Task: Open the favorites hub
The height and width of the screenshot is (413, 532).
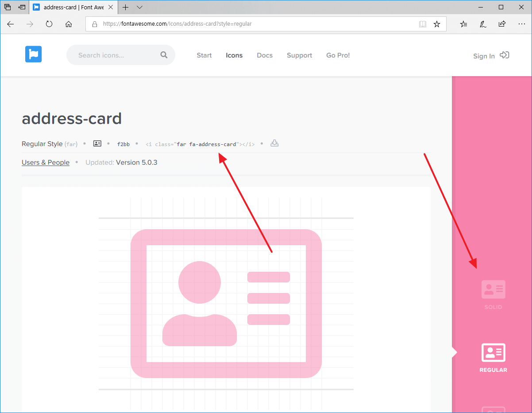Action: 463,24
